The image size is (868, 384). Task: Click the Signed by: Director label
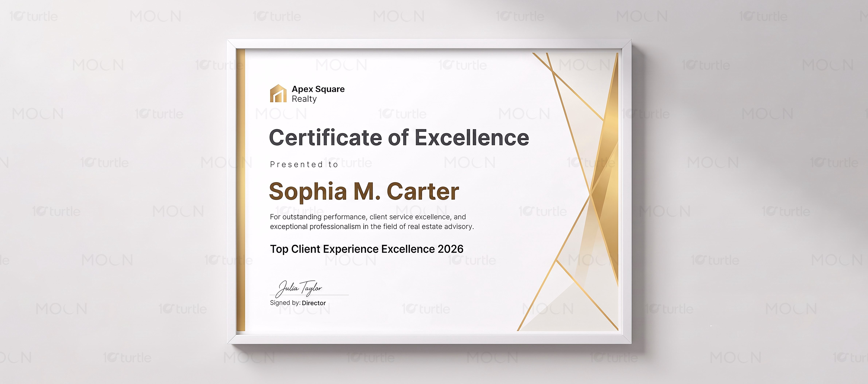298,303
